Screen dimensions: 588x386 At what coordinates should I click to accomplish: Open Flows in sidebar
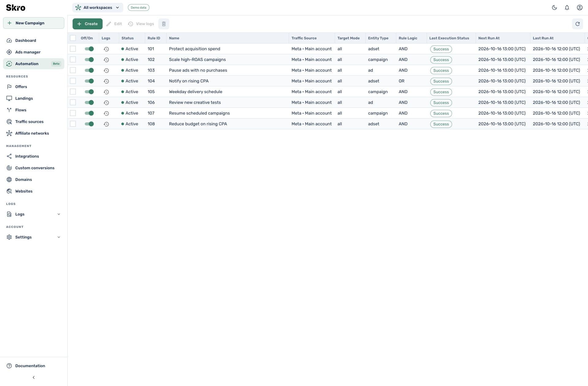pos(34,110)
